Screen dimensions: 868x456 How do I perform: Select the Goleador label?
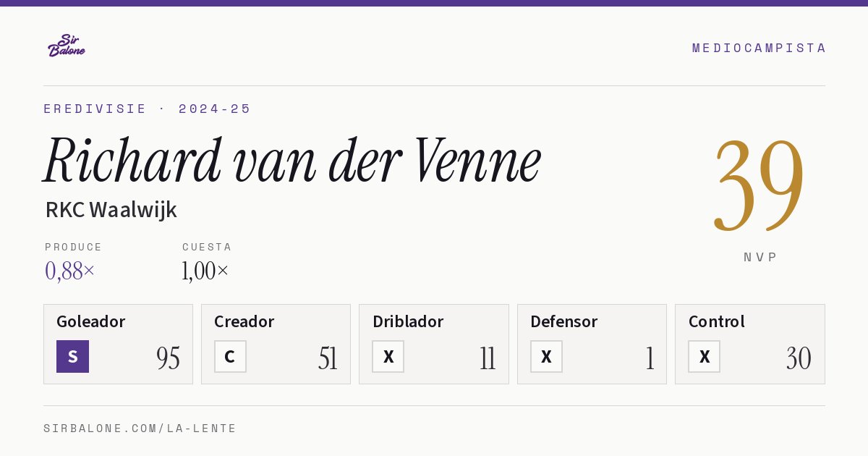click(x=91, y=321)
